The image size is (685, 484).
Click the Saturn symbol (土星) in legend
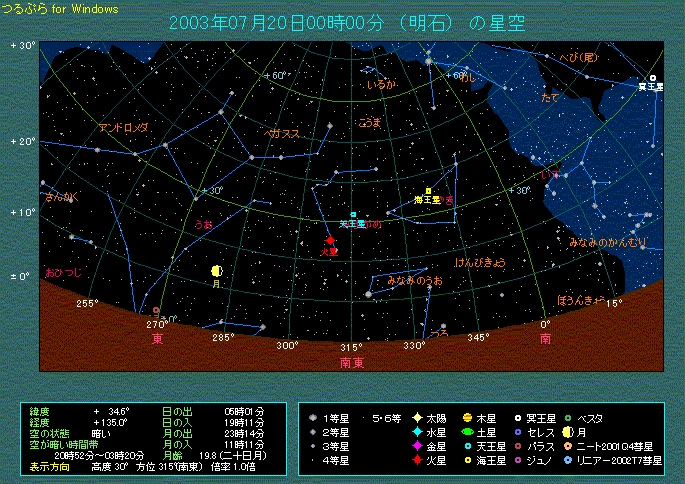pyautogui.click(x=467, y=432)
